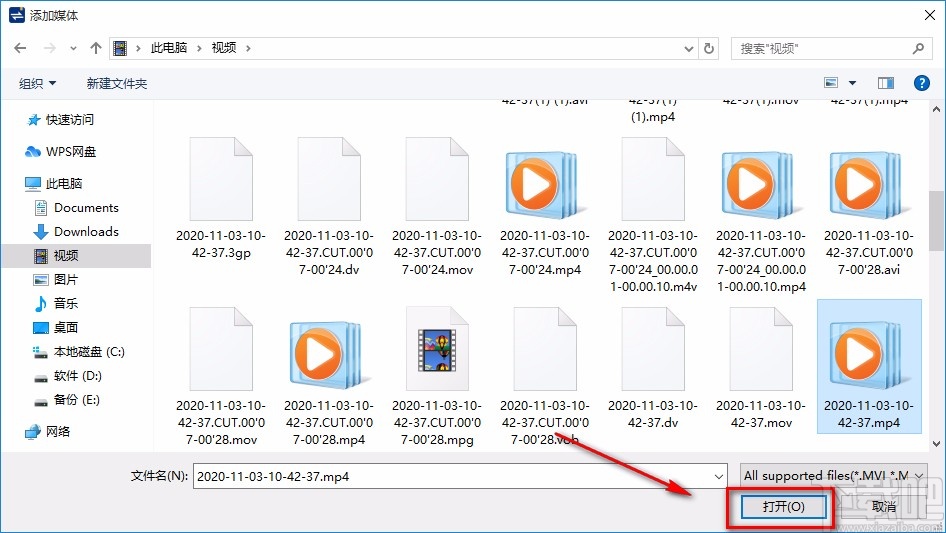Select the CUT.00'07-00'24.dv file
This screenshot has height=533, width=946.
click(329, 205)
